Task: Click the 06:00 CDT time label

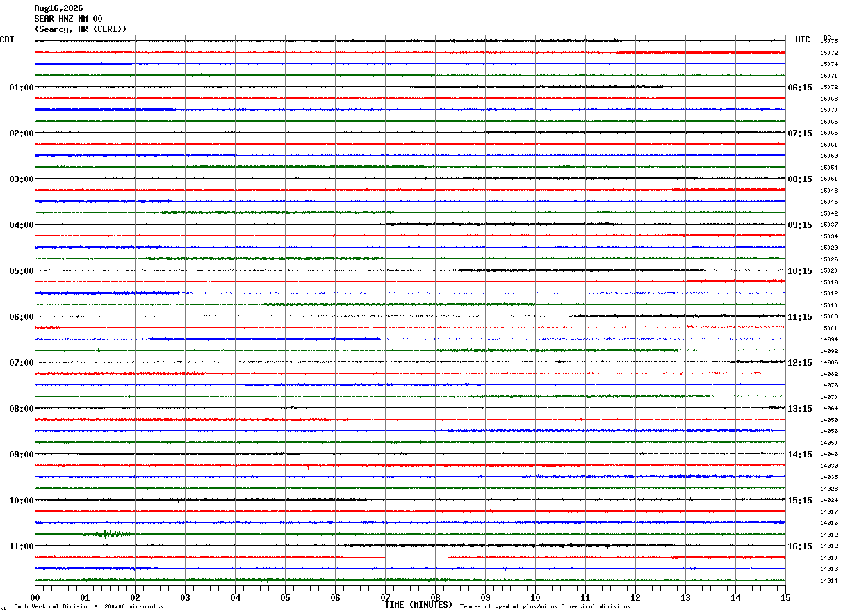Action: pos(22,317)
